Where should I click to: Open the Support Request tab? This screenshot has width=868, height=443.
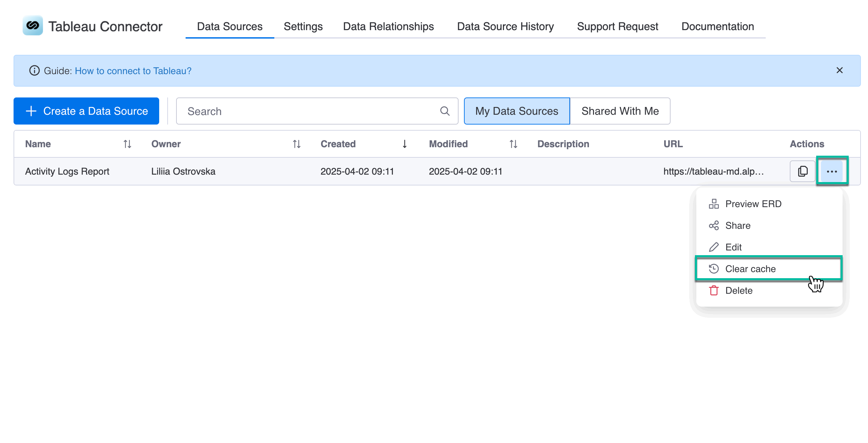617,26
